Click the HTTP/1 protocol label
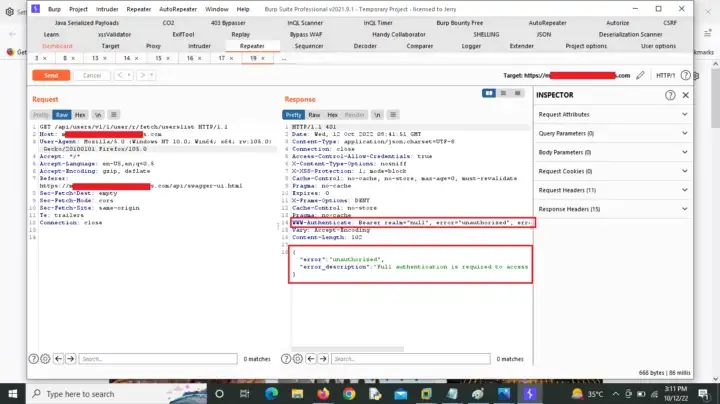 [x=665, y=75]
